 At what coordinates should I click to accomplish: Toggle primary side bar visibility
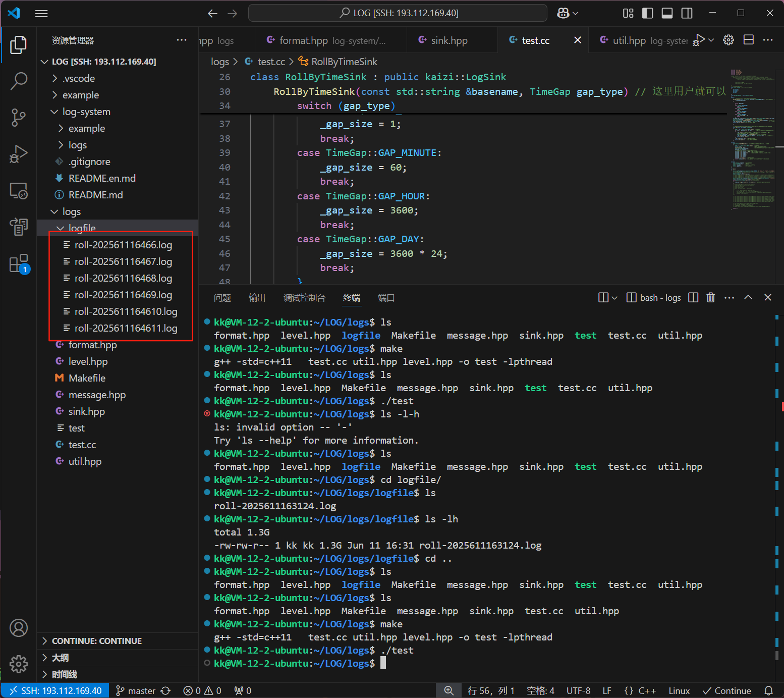pos(648,13)
